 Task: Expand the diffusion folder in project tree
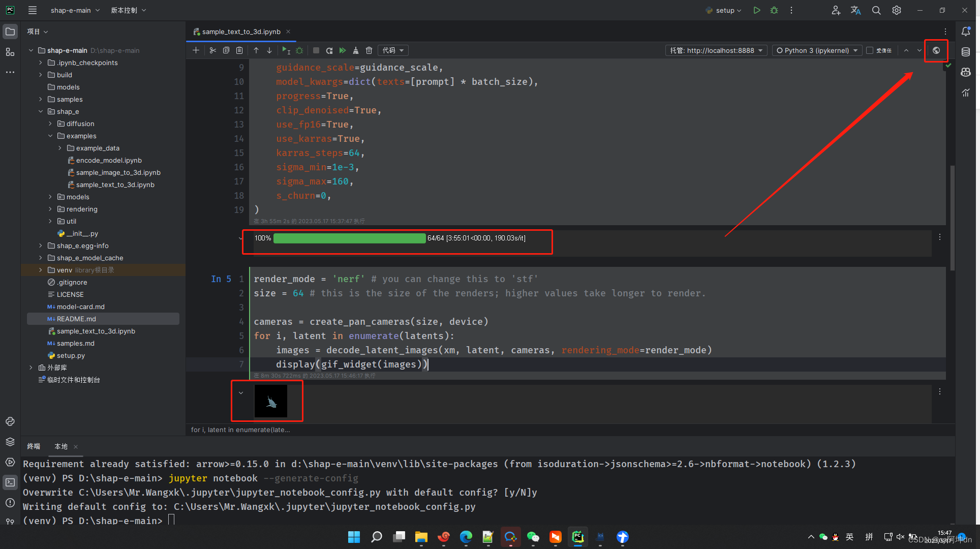pos(50,124)
